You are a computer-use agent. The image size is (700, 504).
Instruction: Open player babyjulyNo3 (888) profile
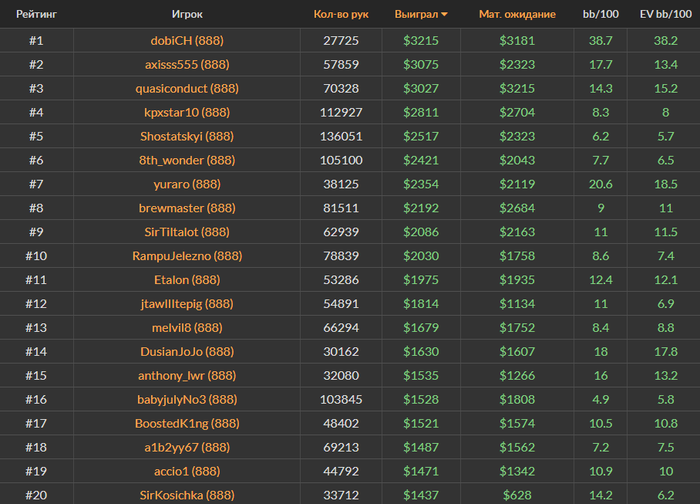pos(187,400)
